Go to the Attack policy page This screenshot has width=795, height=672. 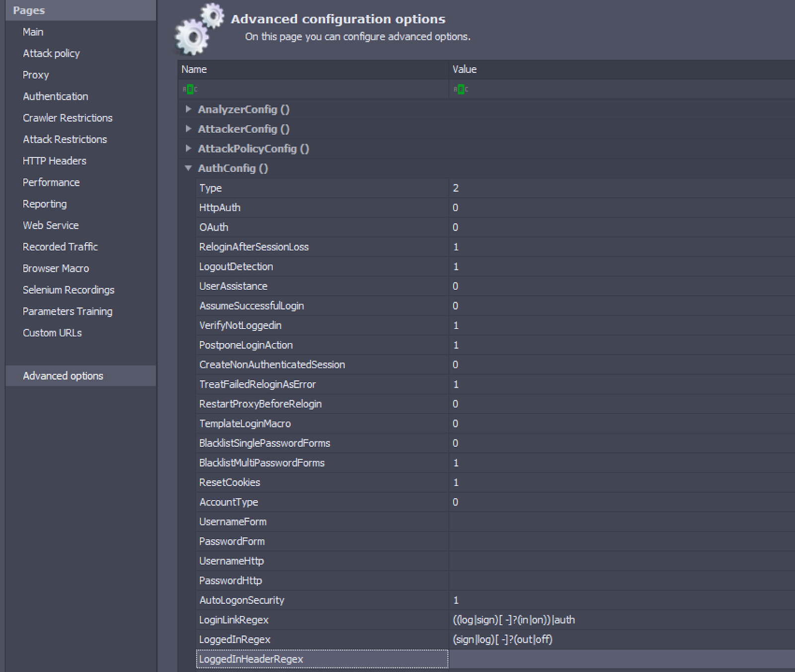click(x=51, y=53)
